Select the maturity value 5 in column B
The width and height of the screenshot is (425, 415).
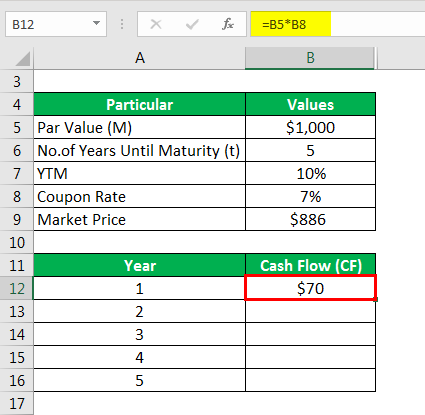coord(310,150)
